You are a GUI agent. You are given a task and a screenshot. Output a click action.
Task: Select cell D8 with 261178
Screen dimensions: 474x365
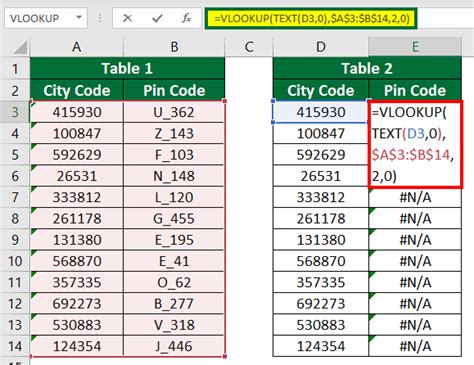tap(321, 219)
